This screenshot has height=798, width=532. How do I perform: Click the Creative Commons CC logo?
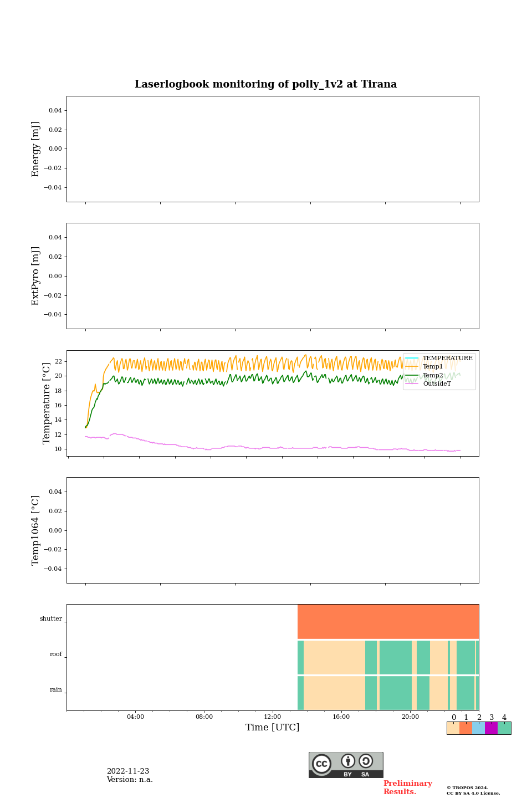coord(321,764)
